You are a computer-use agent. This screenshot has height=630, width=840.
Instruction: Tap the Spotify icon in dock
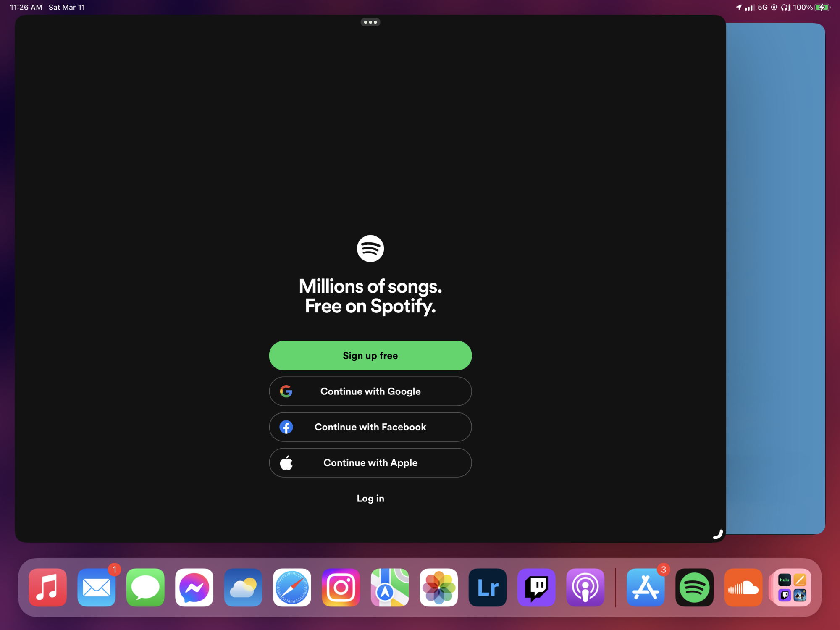pyautogui.click(x=694, y=588)
